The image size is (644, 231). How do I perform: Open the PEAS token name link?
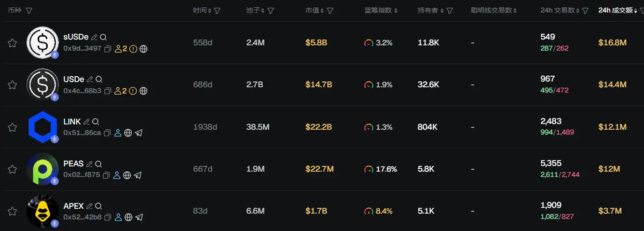click(x=73, y=163)
